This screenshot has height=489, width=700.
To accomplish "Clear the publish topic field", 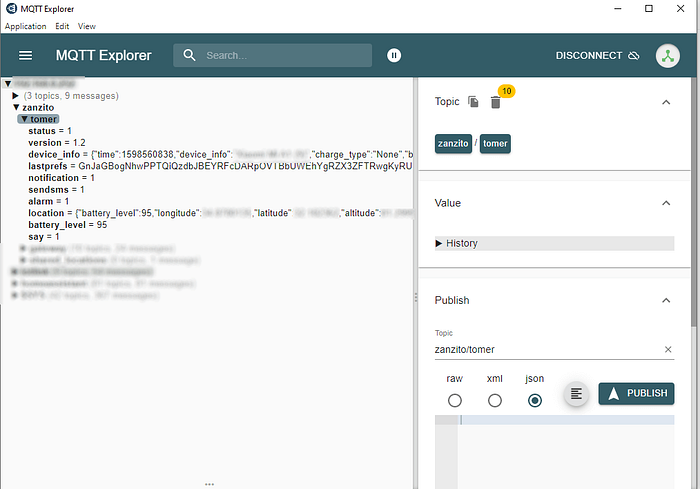I will click(668, 349).
